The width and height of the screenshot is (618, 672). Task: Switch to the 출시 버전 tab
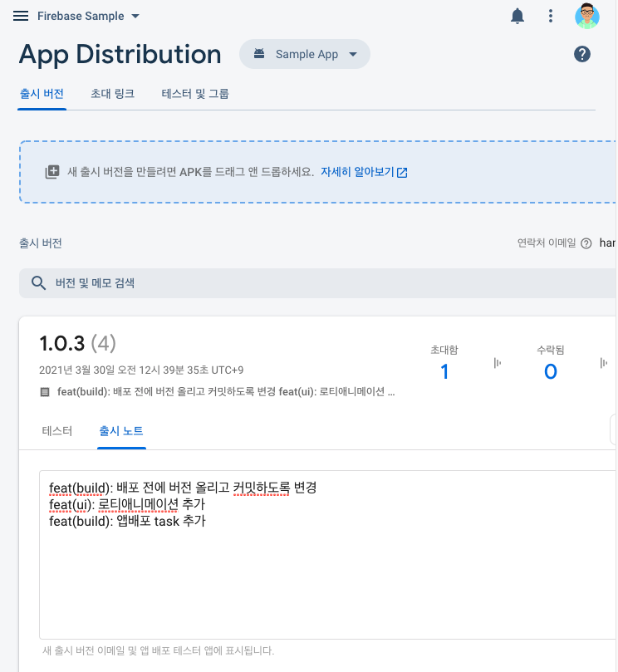coord(42,94)
